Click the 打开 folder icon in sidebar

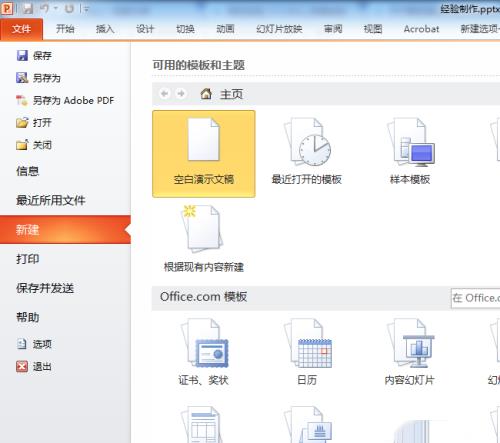[x=22, y=123]
